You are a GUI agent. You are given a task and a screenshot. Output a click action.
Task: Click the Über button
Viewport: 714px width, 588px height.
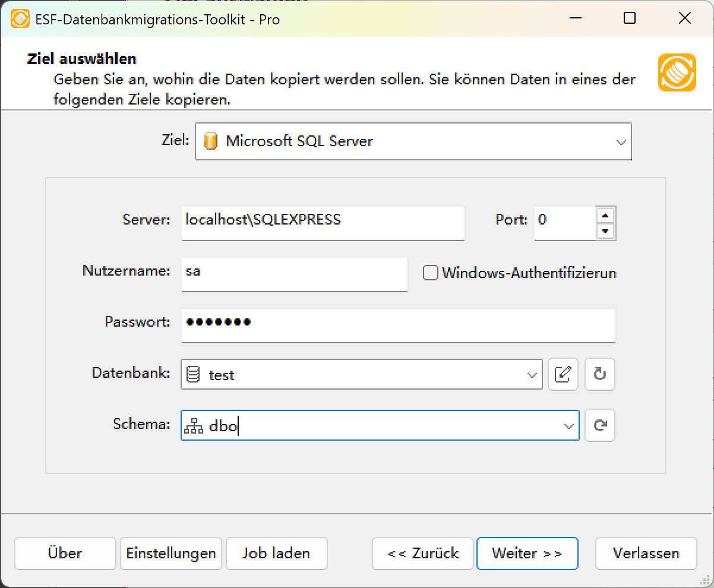pyautogui.click(x=65, y=553)
